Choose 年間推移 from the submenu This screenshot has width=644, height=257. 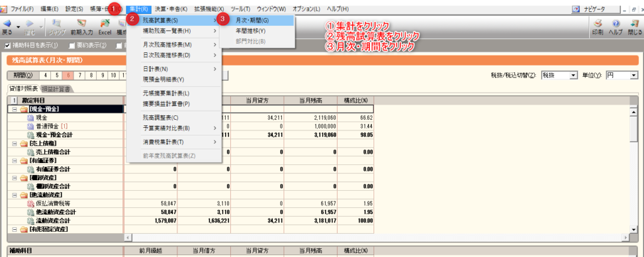[x=250, y=31]
